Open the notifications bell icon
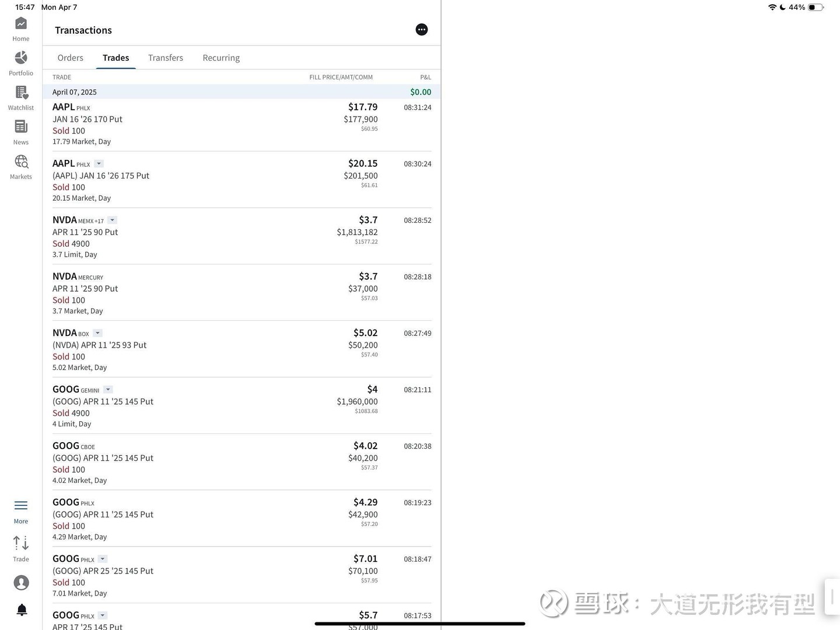 22,610
